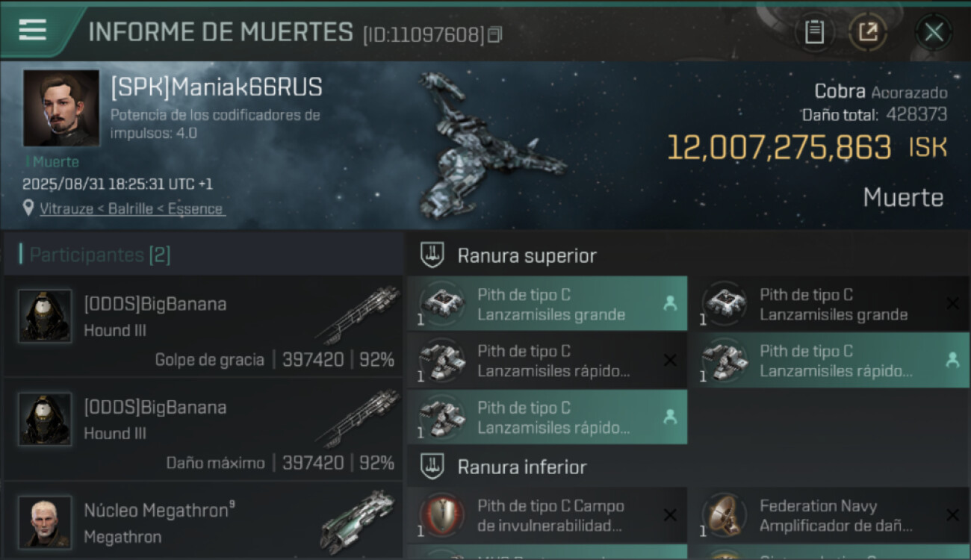The image size is (971, 560).
Task: Copy the kill report ID with the copy icon
Action: 494,34
